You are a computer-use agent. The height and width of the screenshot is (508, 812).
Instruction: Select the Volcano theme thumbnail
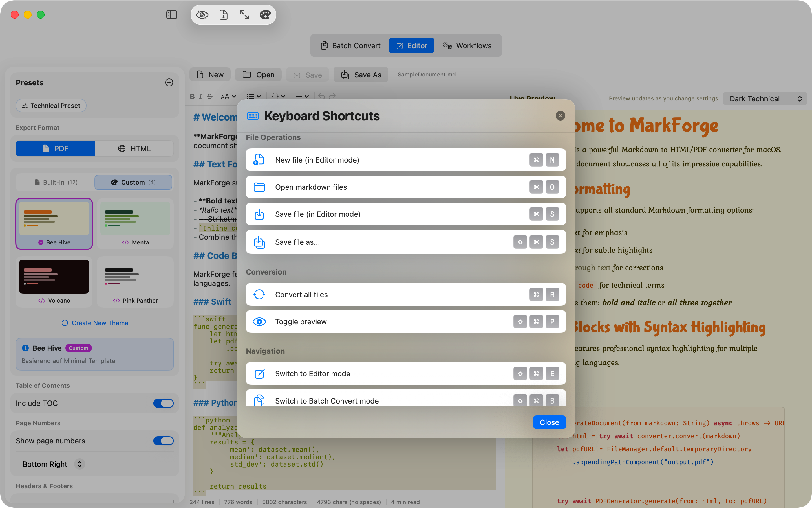click(54, 282)
